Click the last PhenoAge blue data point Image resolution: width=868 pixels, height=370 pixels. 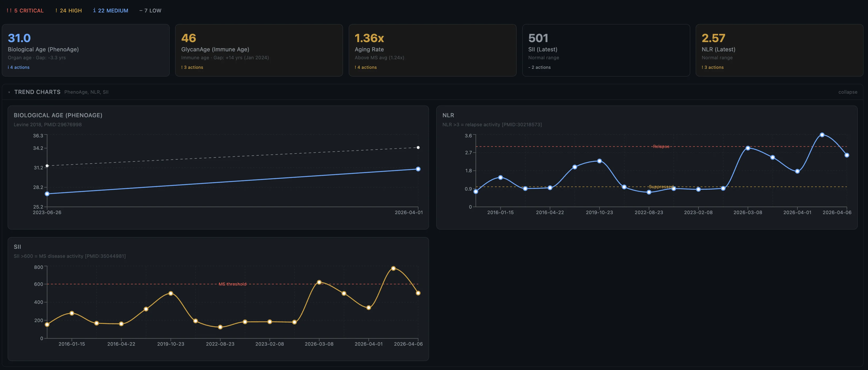coord(418,169)
